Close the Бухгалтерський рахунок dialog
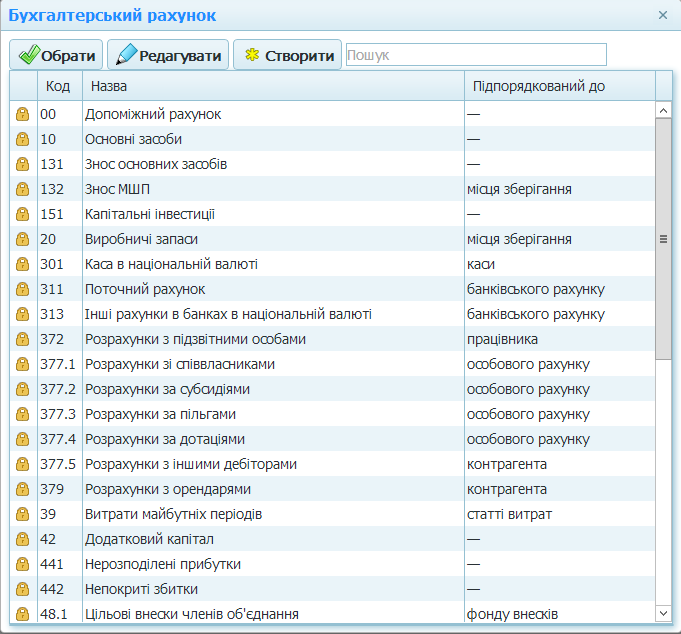 click(x=663, y=15)
